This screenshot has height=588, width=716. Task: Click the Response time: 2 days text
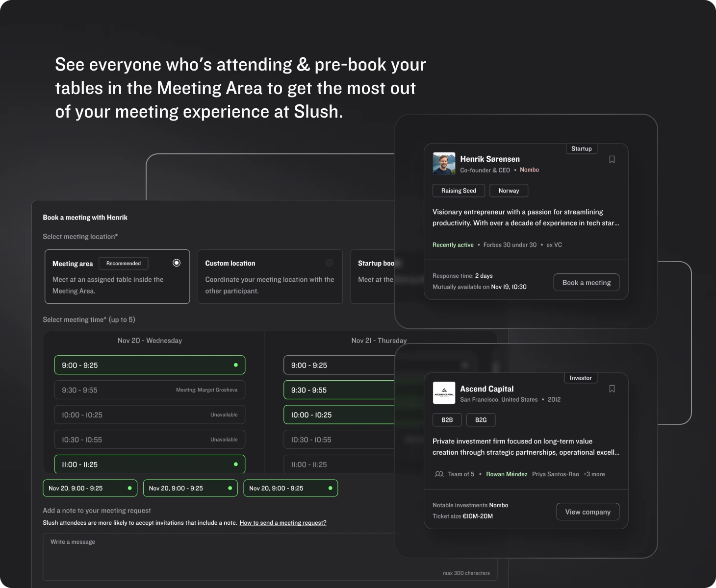pos(462,276)
